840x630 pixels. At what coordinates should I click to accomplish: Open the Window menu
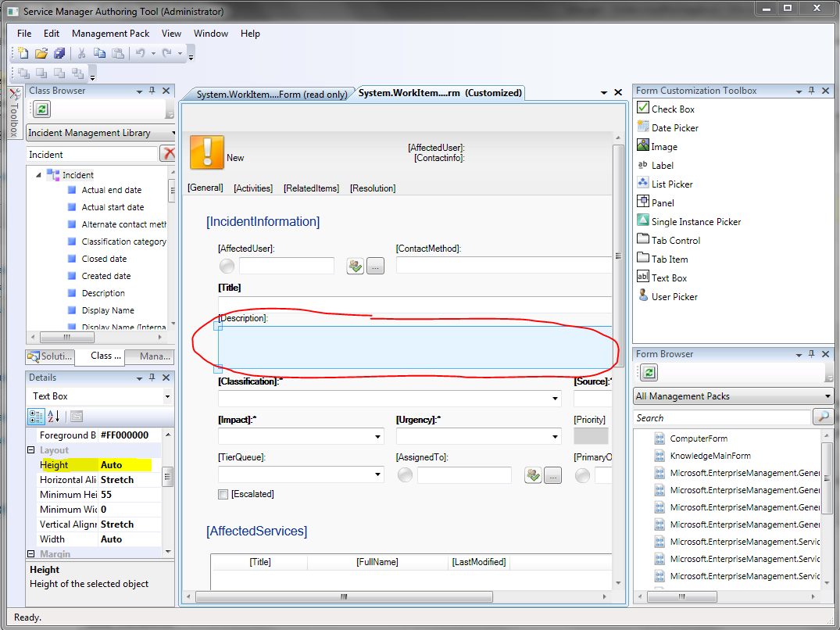pos(210,33)
